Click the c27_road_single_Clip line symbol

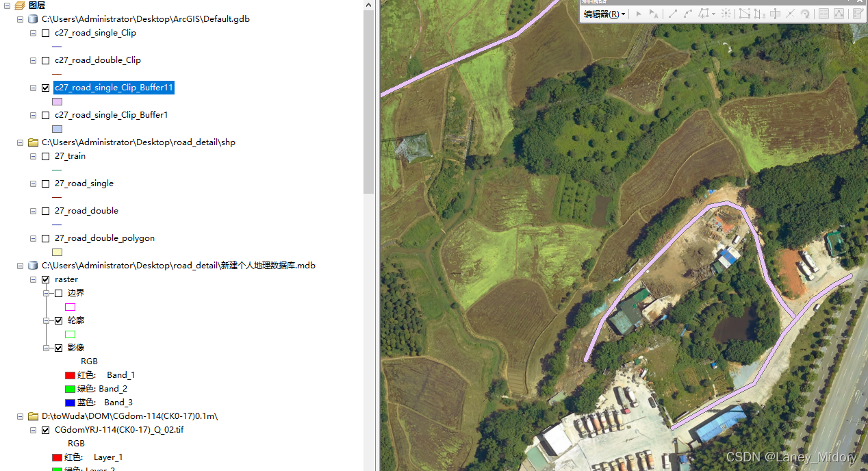tap(57, 47)
